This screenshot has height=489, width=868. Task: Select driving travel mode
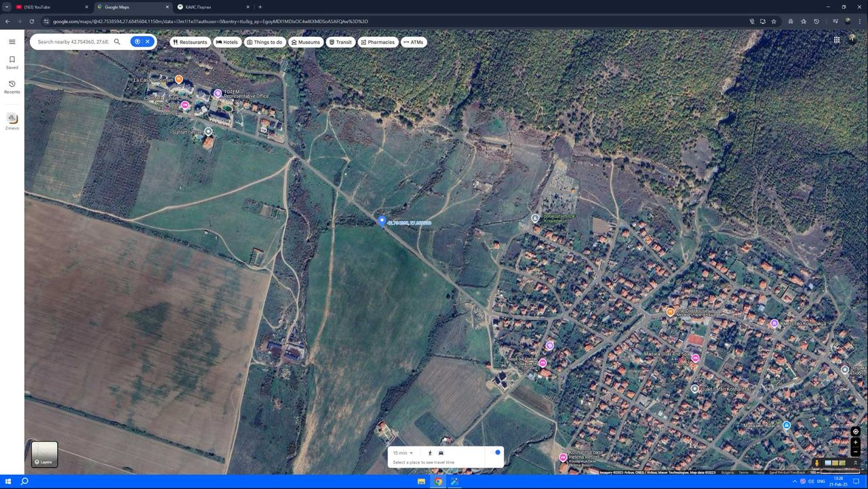point(441,452)
